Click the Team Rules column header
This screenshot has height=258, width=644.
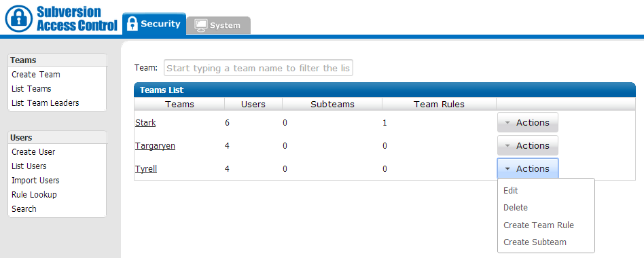point(439,104)
